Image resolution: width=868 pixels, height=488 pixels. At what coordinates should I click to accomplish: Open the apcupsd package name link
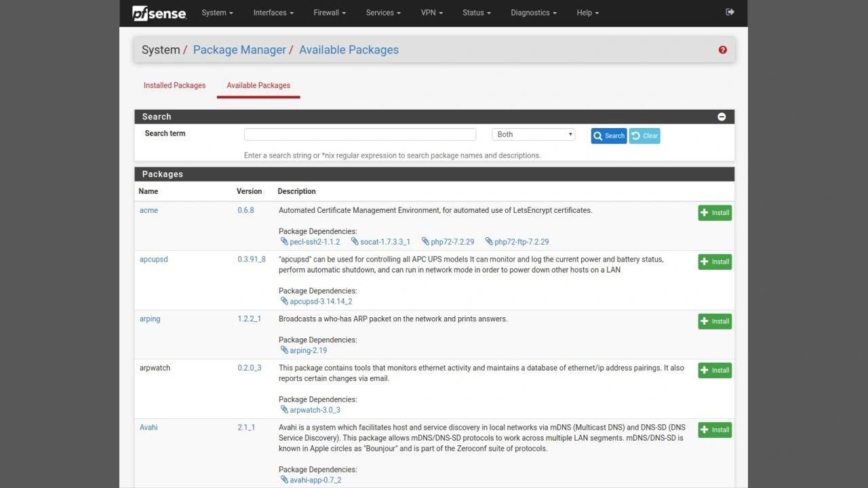(x=153, y=259)
